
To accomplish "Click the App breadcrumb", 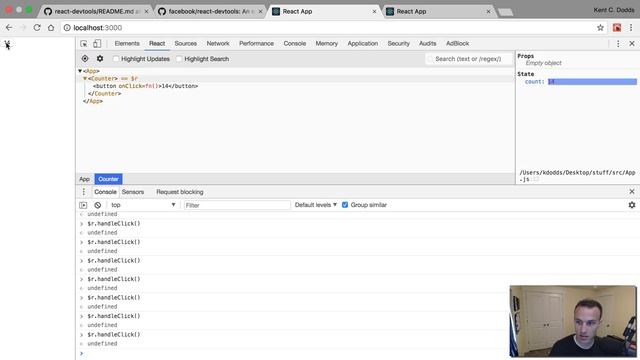I will (84, 179).
